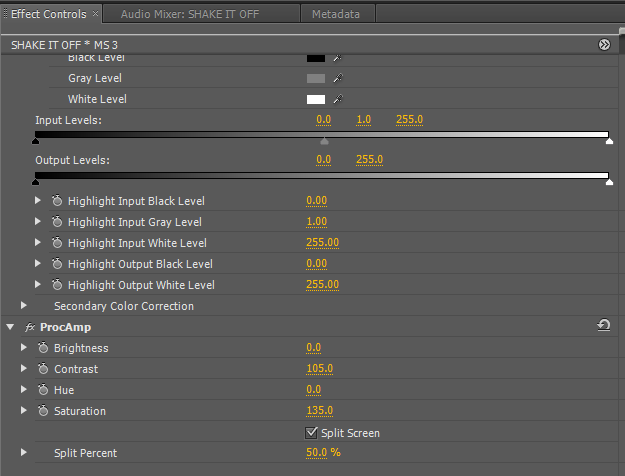Edit the Split Percent value 50.0 %
The image size is (625, 476).
(x=323, y=452)
